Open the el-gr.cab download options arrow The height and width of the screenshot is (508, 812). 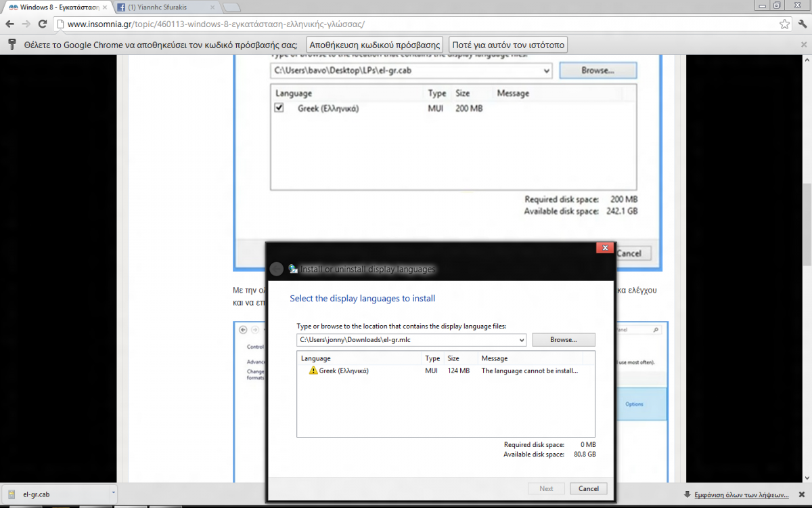point(112,494)
